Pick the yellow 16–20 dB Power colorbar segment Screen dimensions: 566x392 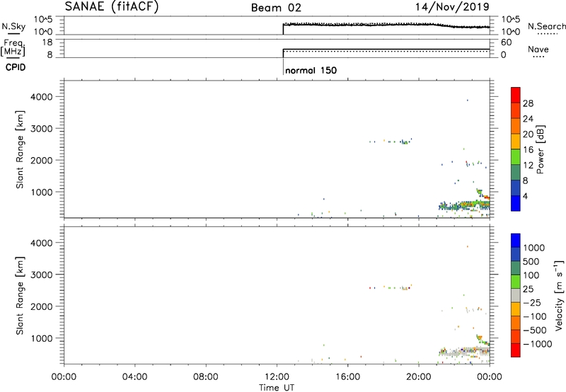tap(516, 141)
